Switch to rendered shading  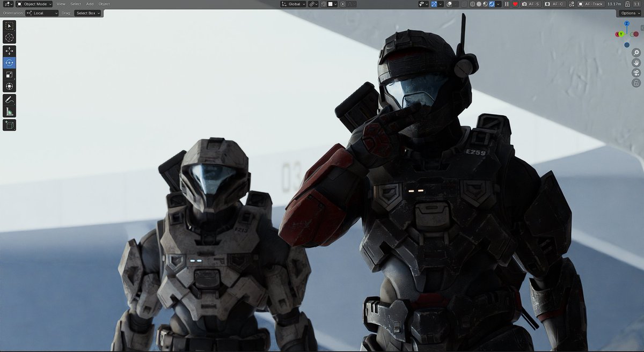[492, 4]
